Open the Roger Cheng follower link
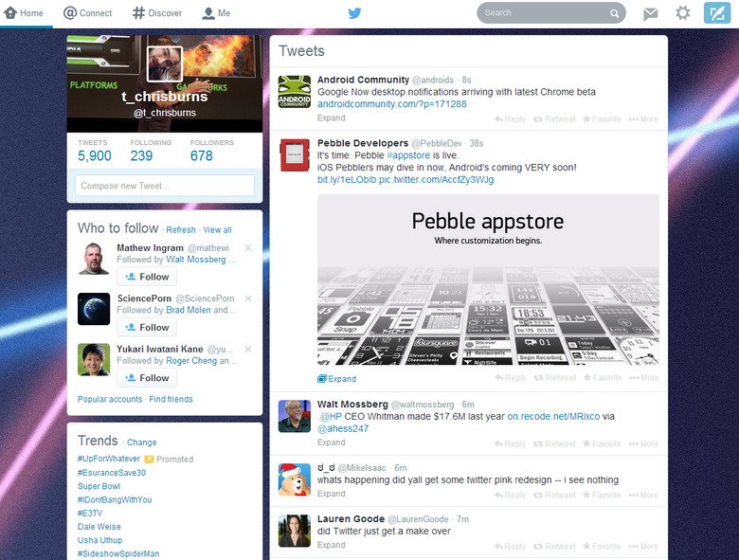 pyautogui.click(x=191, y=361)
